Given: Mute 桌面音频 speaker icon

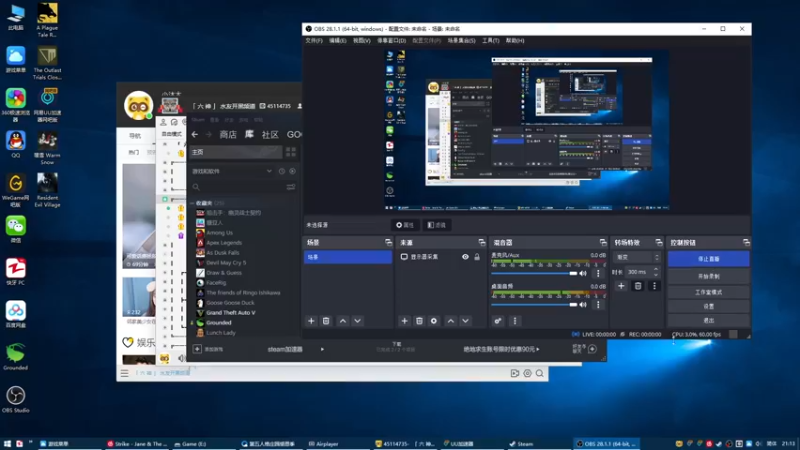Looking at the screenshot, I should click(583, 305).
